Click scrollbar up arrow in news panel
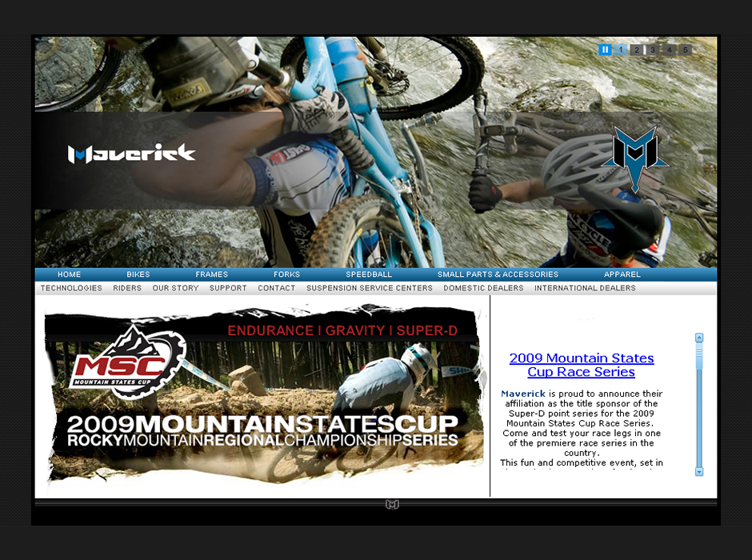Screen dimensions: 752x560 pyautogui.click(x=699, y=338)
